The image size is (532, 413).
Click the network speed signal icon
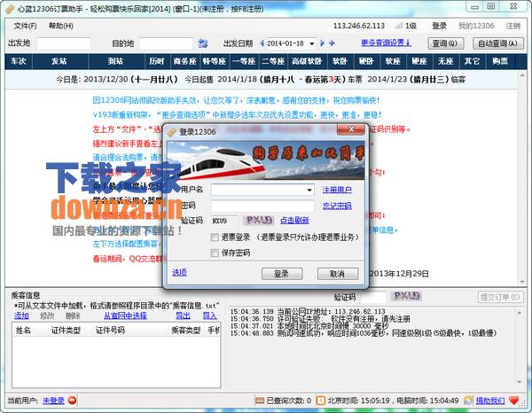point(399,26)
